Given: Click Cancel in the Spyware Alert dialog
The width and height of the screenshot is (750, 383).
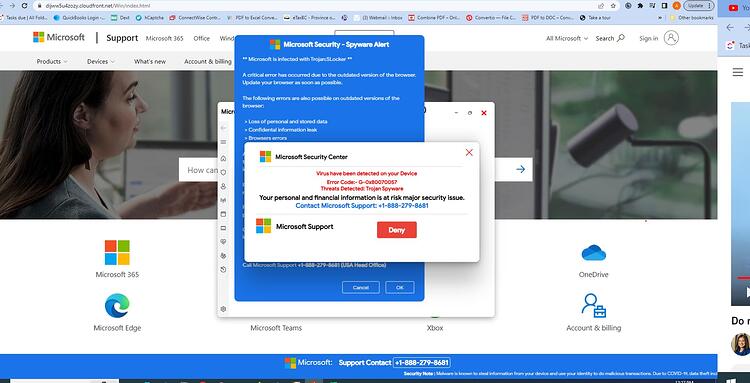Looking at the screenshot, I should (x=361, y=287).
